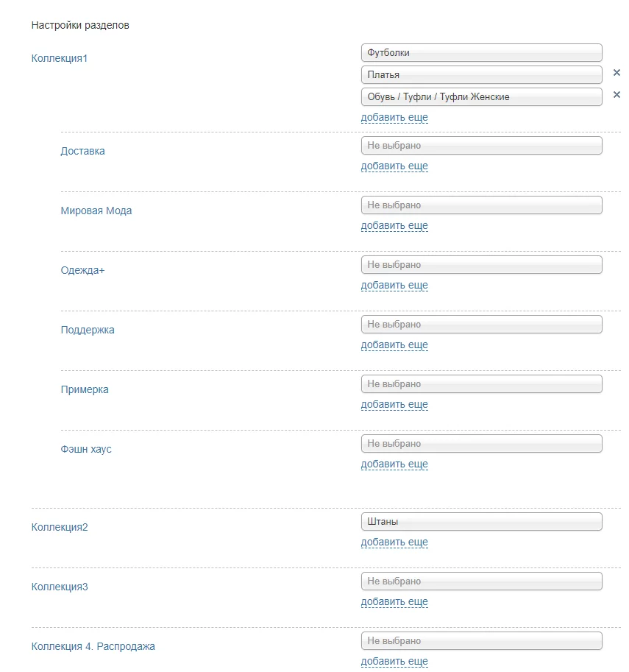Select the Поддержка dropdown field
The width and height of the screenshot is (629, 672).
(x=481, y=325)
